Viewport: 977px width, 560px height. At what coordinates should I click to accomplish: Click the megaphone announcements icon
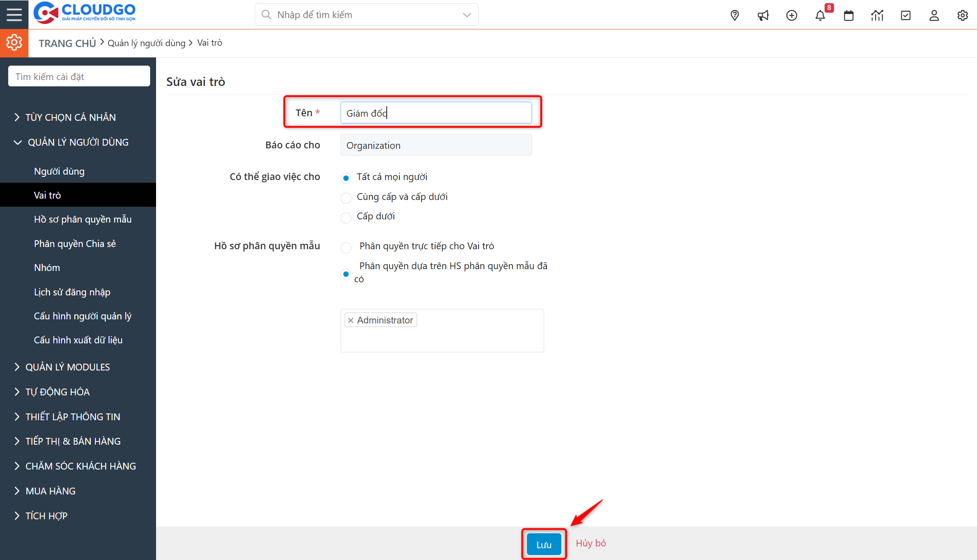coord(763,15)
